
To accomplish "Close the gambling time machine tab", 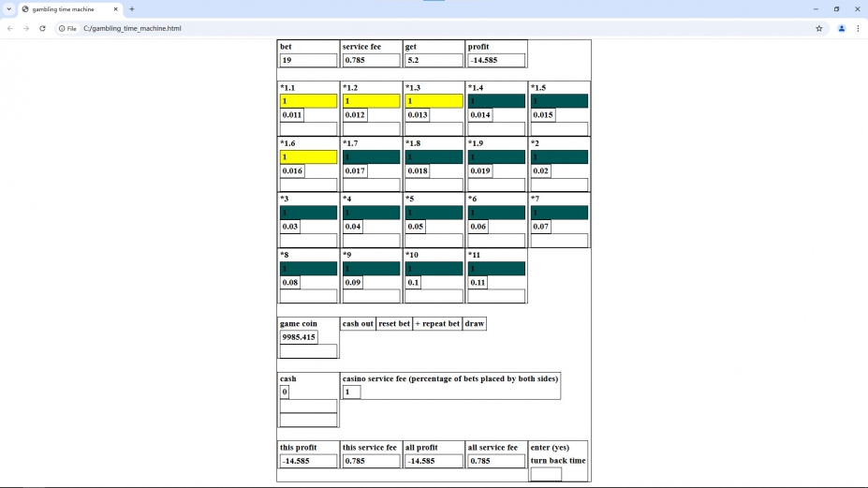I will pos(116,8).
